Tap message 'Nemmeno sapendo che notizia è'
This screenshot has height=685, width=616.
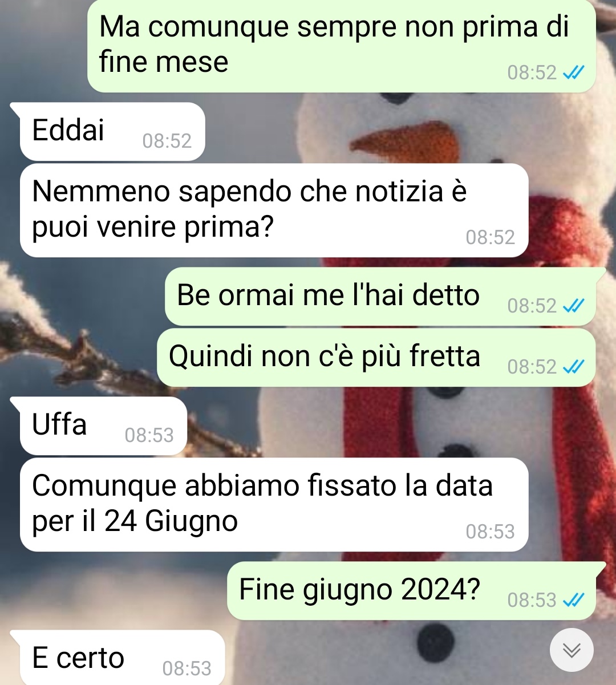(274, 210)
